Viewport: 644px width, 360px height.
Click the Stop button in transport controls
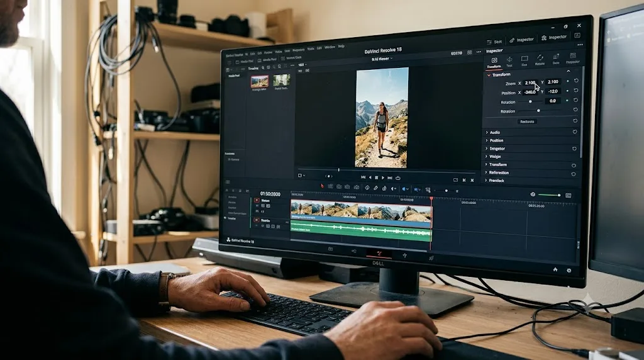click(x=377, y=177)
